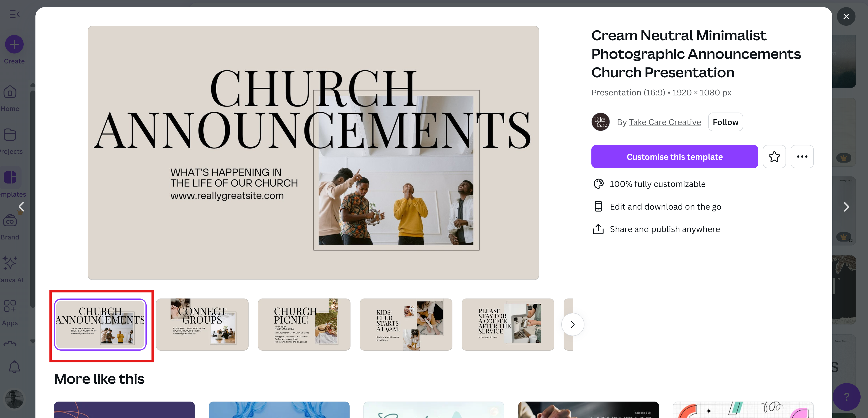Show next slide thumbnails in carousel
This screenshot has height=418, width=868.
click(x=572, y=324)
